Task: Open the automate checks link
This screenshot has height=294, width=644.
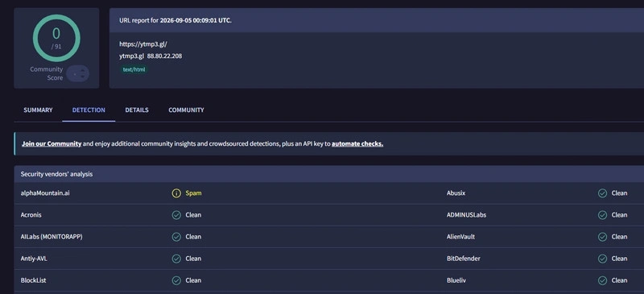Action: (x=357, y=144)
